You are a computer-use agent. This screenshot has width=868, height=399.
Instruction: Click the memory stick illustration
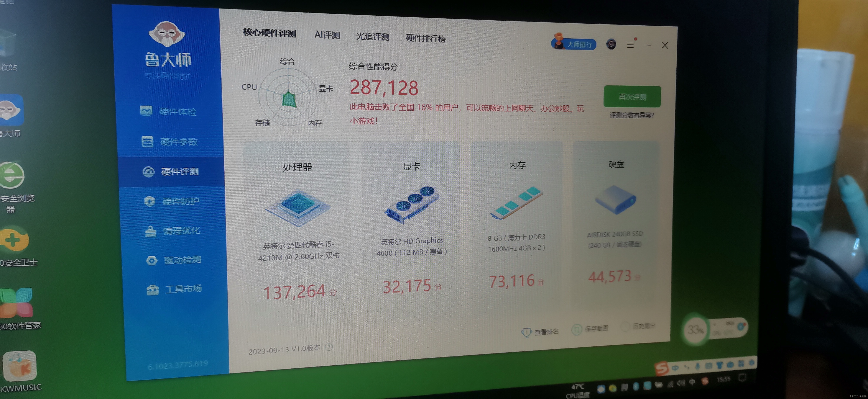click(x=516, y=203)
